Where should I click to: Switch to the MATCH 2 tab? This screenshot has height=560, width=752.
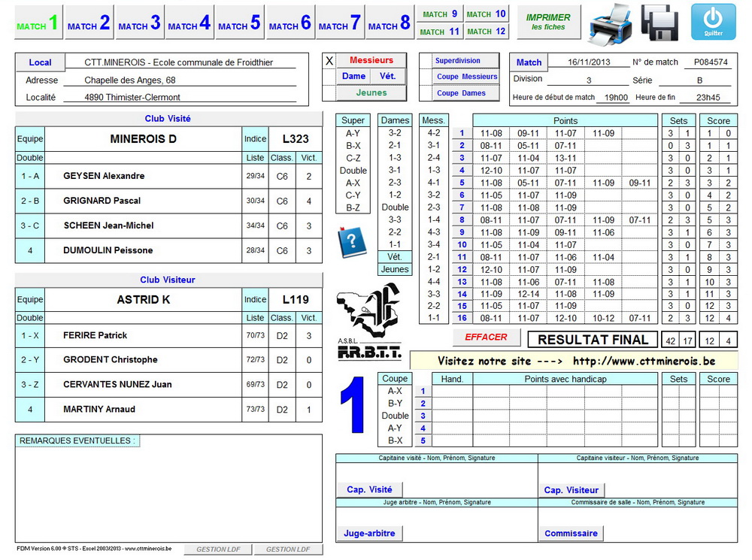click(89, 23)
